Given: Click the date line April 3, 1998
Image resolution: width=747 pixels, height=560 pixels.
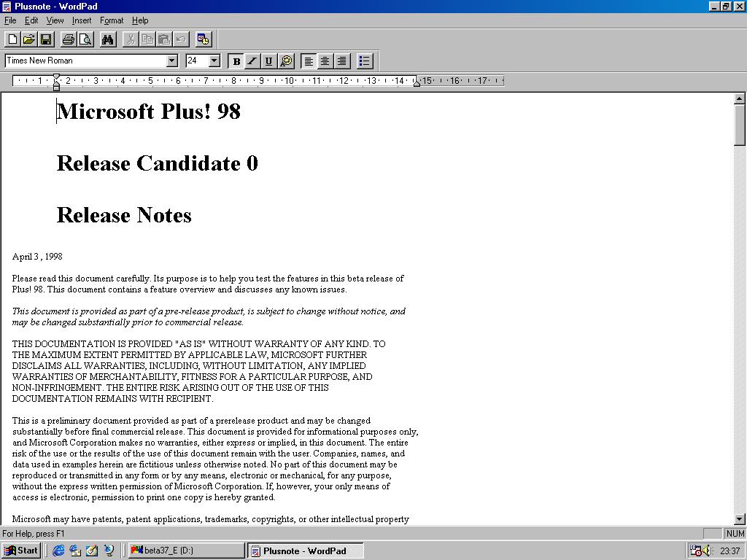Looking at the screenshot, I should pyautogui.click(x=37, y=257).
